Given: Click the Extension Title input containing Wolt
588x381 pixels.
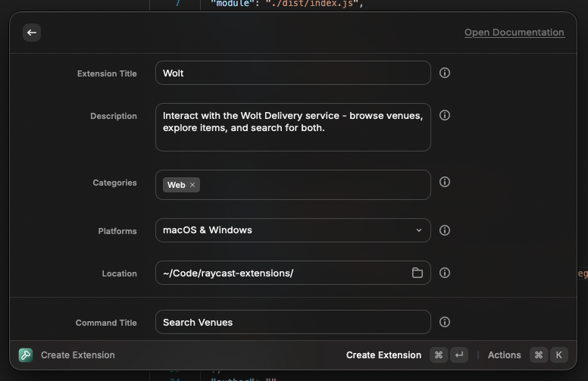Looking at the screenshot, I should coord(292,73).
